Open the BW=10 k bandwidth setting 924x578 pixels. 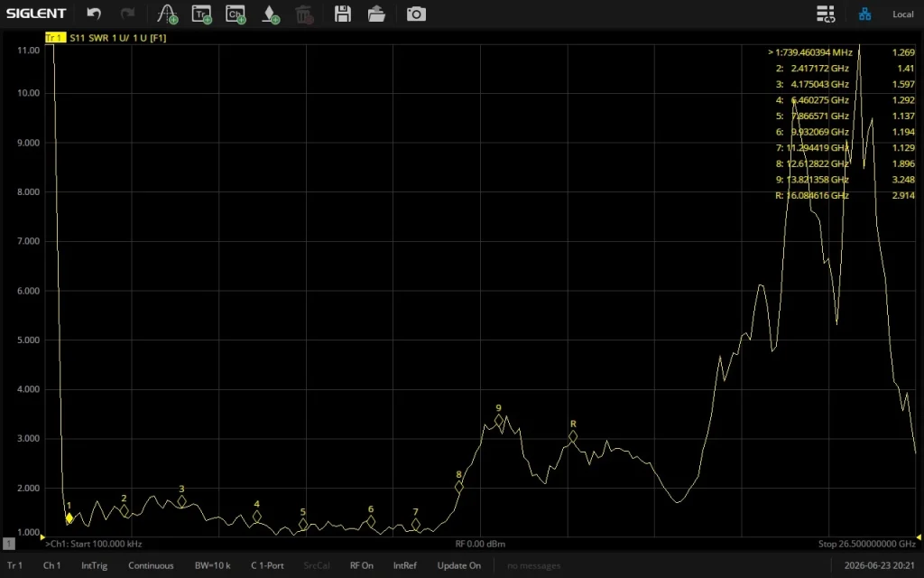pos(212,565)
